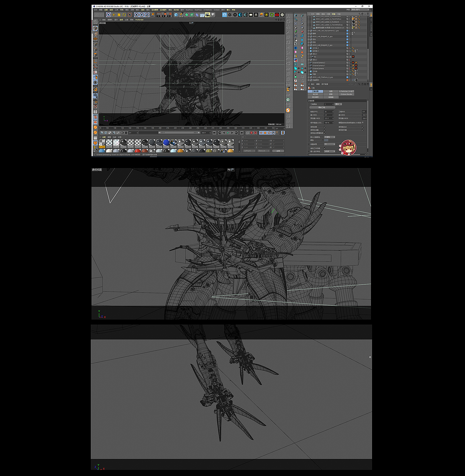Screen dimensions: 465x476
Task: Open the 输入色彩特性 sRGB dropdown
Action: coord(329,151)
